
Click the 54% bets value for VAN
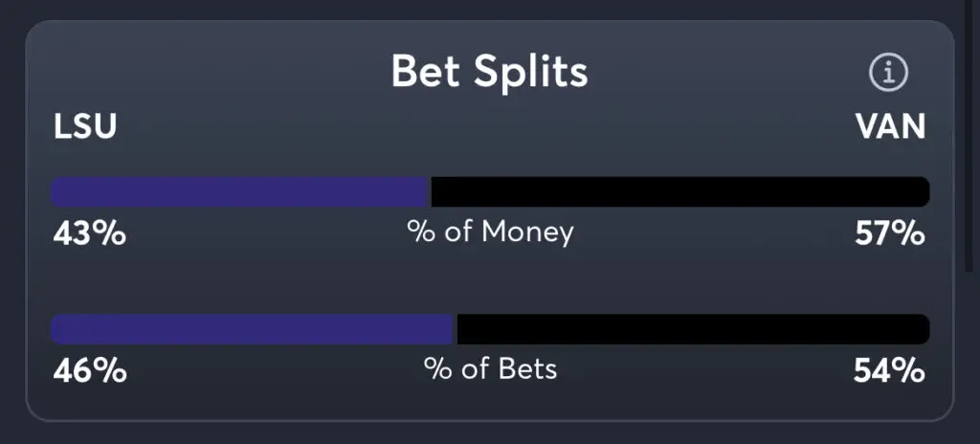[890, 369]
